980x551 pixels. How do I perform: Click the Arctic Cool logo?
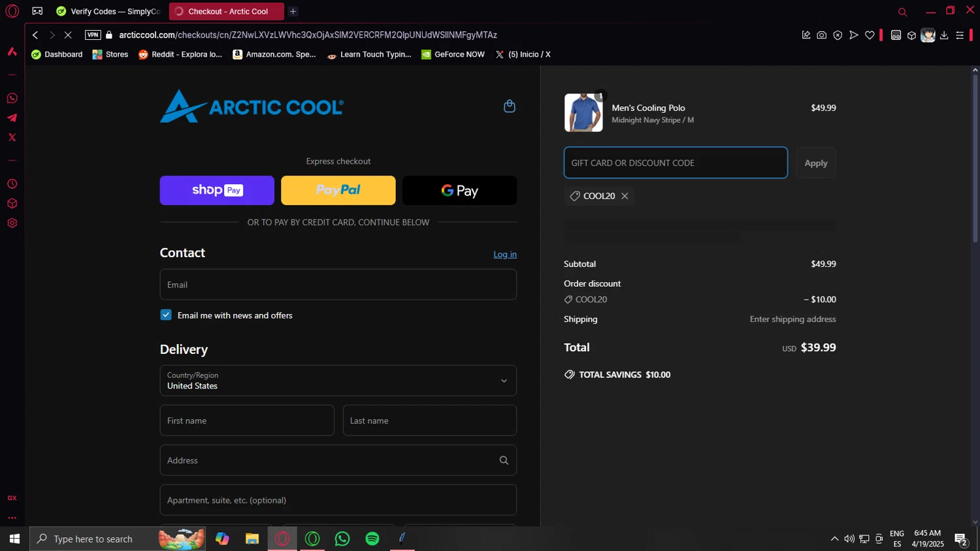pyautogui.click(x=252, y=106)
